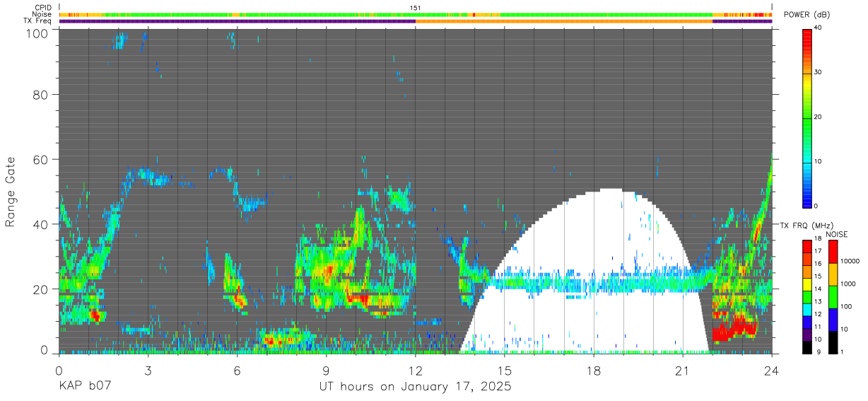Click the 'UT hours on January 17, 2025' title
This screenshot has height=401, width=868.
[416, 387]
